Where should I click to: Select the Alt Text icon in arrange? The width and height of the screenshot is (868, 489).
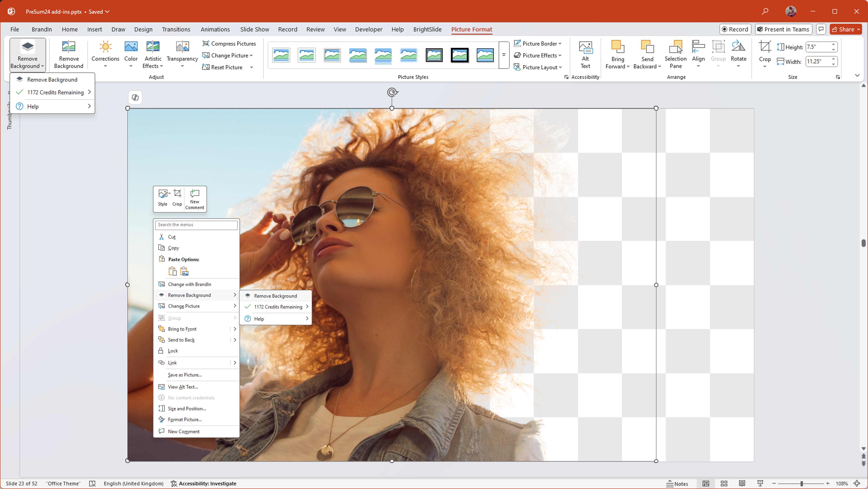coord(585,54)
